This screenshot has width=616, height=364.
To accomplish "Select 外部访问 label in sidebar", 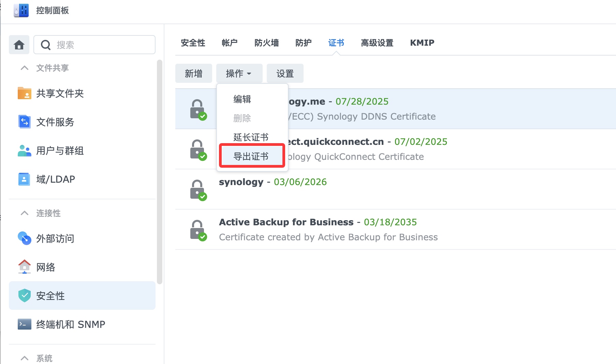I will (x=55, y=238).
